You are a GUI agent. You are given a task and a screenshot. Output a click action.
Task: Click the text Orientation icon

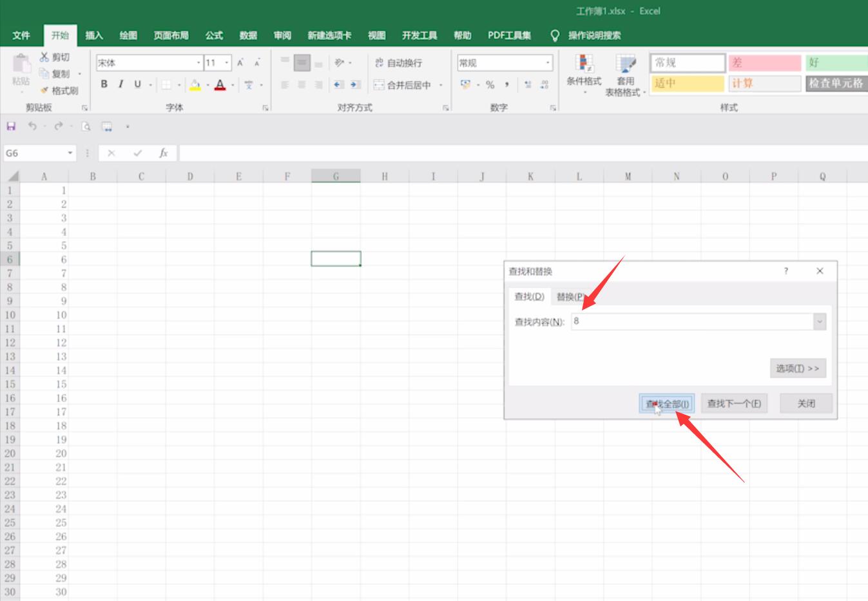tap(340, 62)
